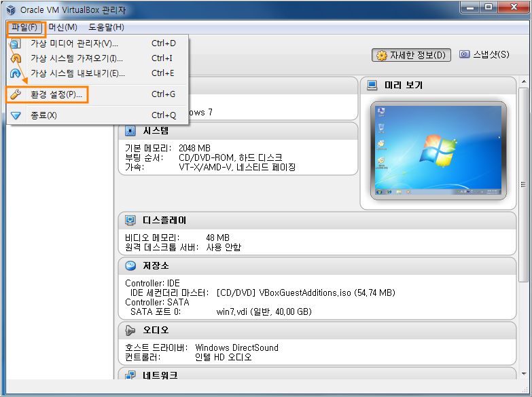Click the 자세한 정보(D) details button
The image size is (532, 397).
point(411,55)
